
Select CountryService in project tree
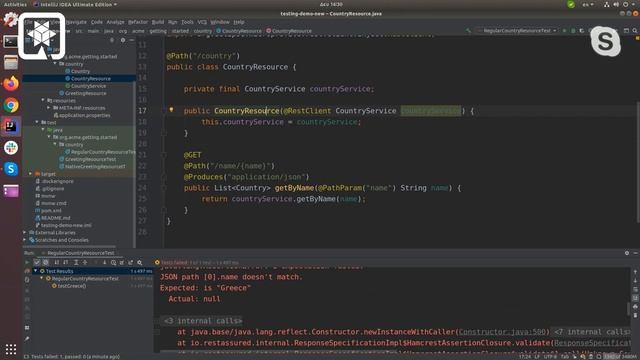pos(88,86)
